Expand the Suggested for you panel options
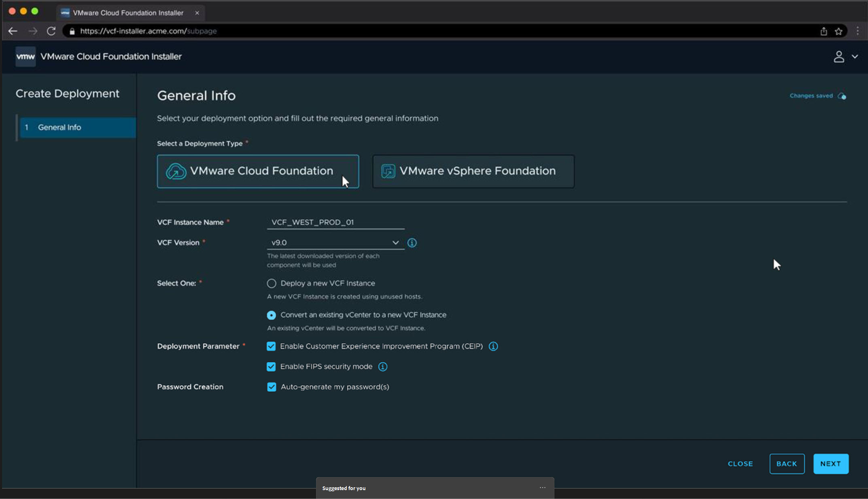Image resolution: width=868 pixels, height=499 pixels. 542,488
